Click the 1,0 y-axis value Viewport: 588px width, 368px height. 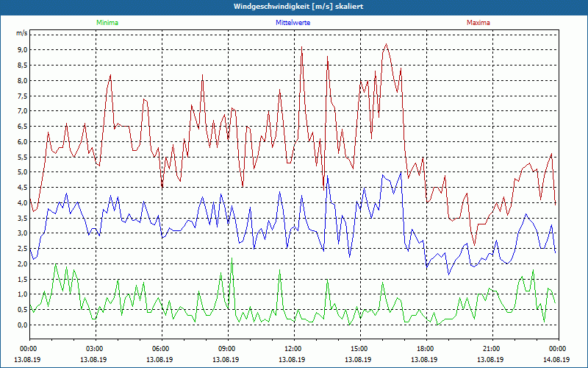23,294
